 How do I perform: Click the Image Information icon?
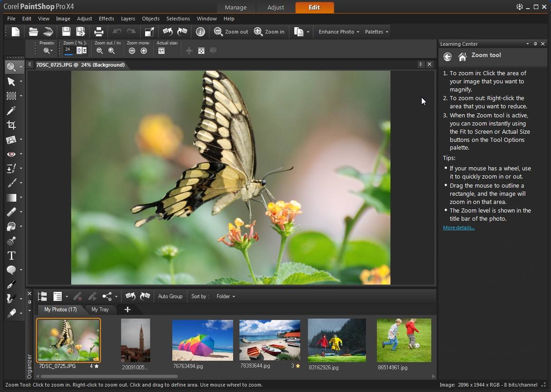click(200, 32)
